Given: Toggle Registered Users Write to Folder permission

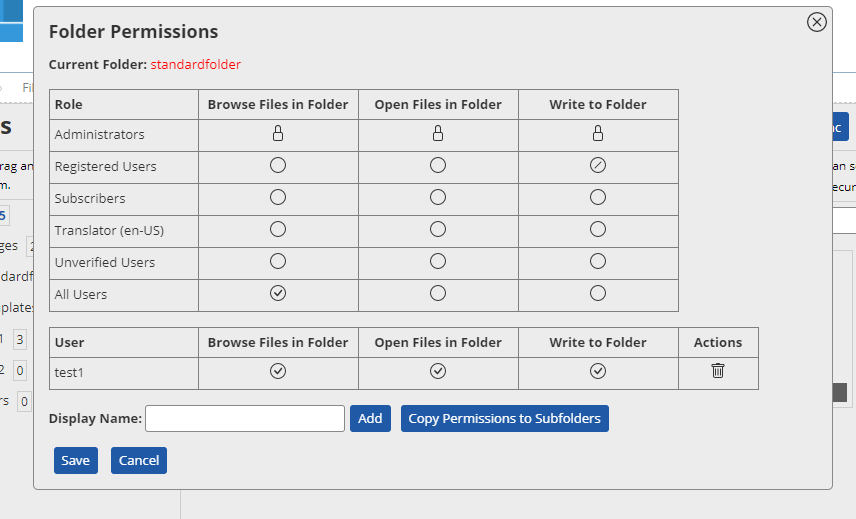Looking at the screenshot, I should pos(598,166).
